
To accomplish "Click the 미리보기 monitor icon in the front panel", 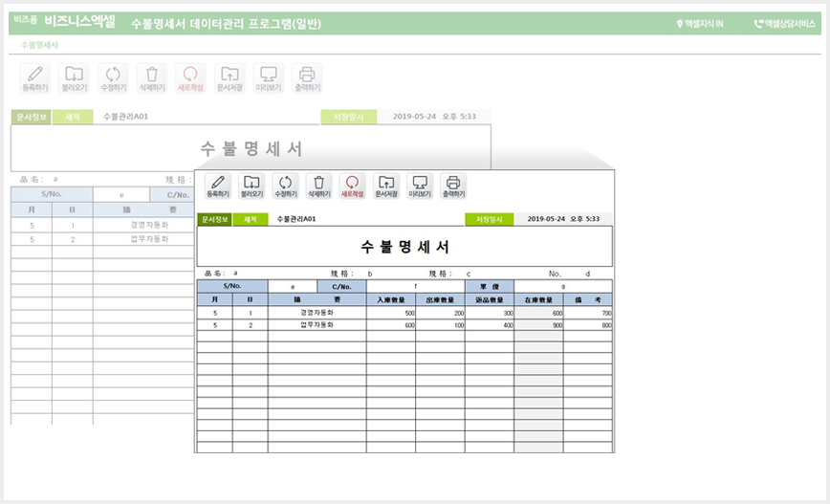I will click(x=420, y=186).
